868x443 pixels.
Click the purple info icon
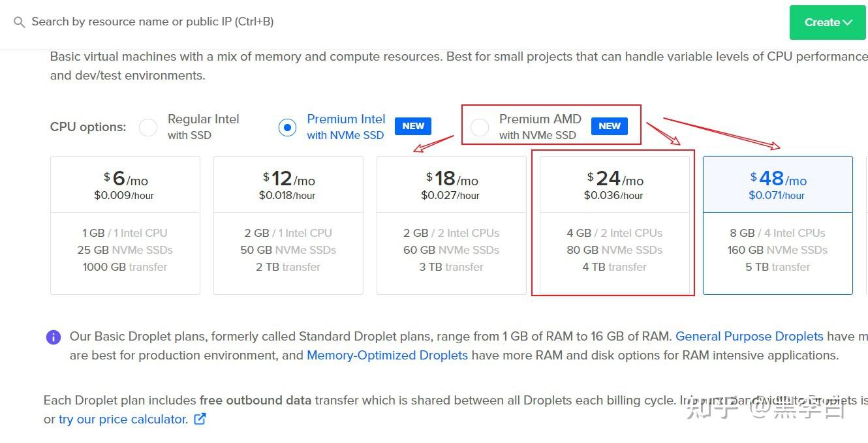coord(54,337)
